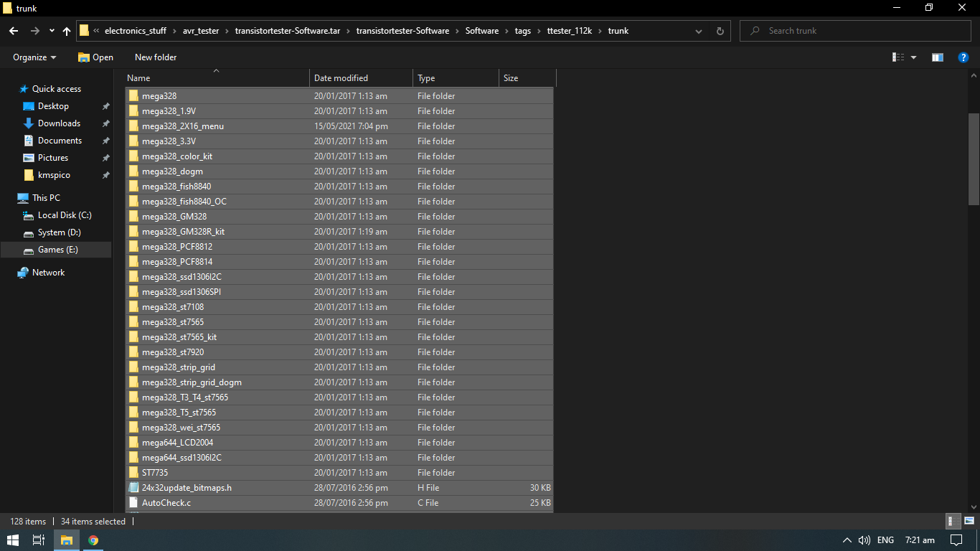The width and height of the screenshot is (980, 551).
Task: Select mega328_dogm folder icon
Action: pyautogui.click(x=133, y=171)
